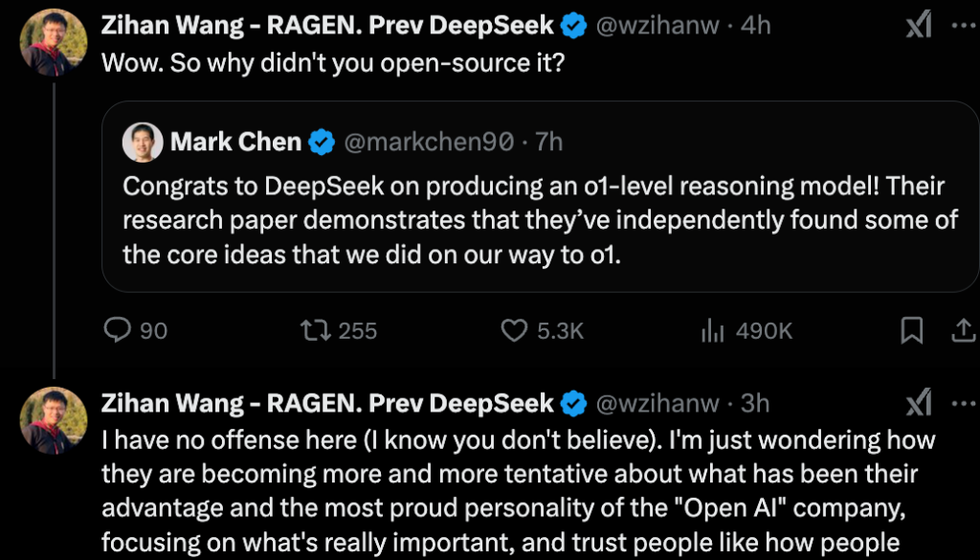Bookmark the first tweet
The height and width of the screenshot is (560, 980).
point(912,330)
